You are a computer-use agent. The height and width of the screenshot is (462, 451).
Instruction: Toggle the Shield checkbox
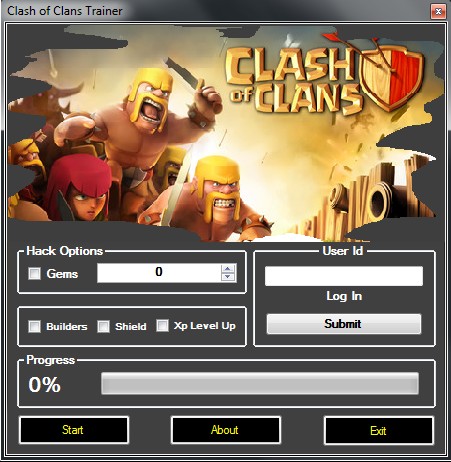[103, 326]
